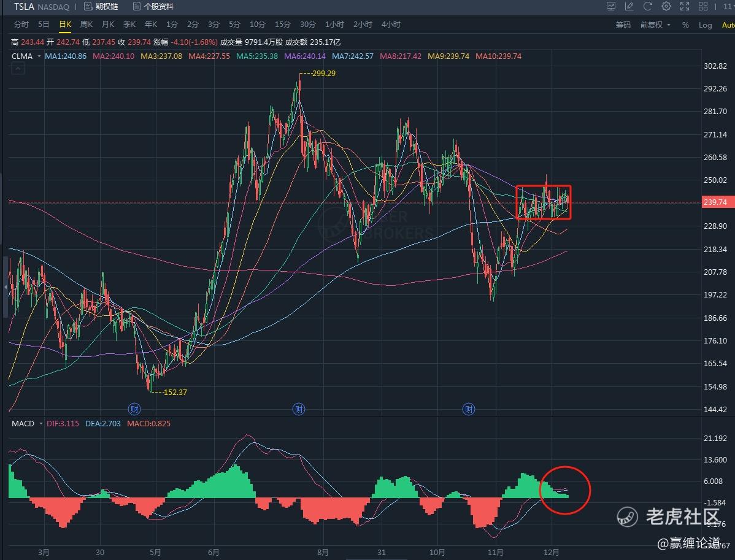The image size is (735, 560).
Task: Click the 成交量 9791.4万股 volume value
Action: [252, 42]
